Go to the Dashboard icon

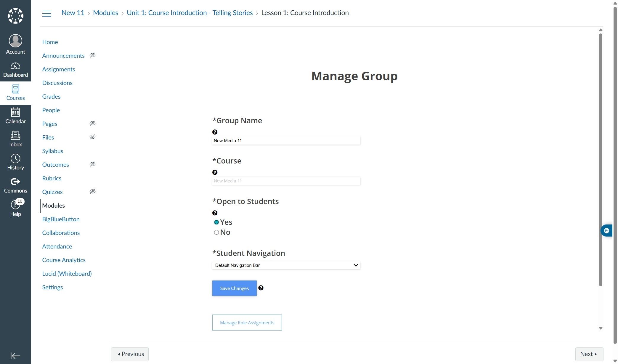click(15, 70)
